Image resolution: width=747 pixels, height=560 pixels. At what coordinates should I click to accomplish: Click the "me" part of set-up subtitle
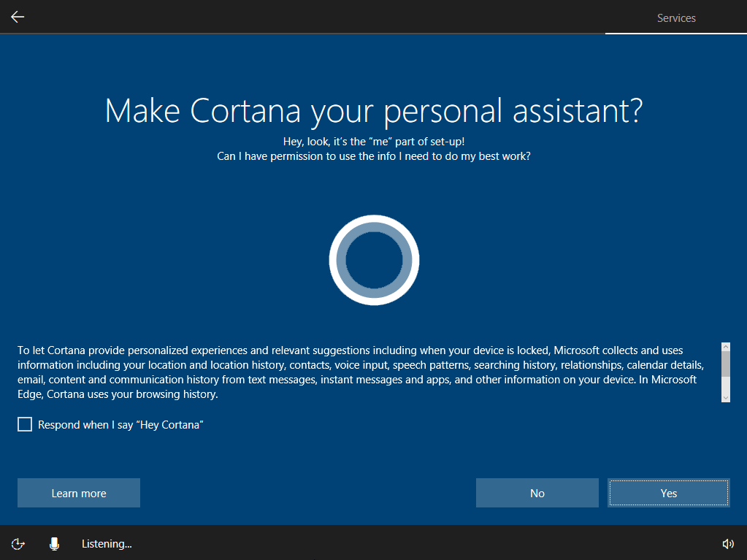pyautogui.click(x=373, y=140)
